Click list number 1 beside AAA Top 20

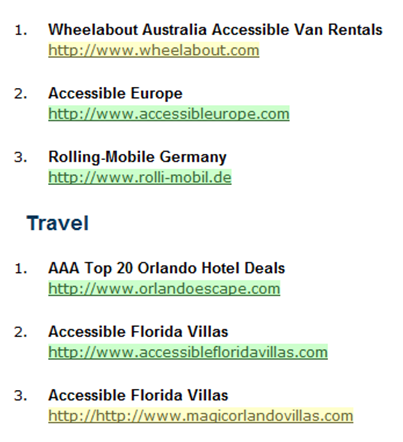pos(21,269)
